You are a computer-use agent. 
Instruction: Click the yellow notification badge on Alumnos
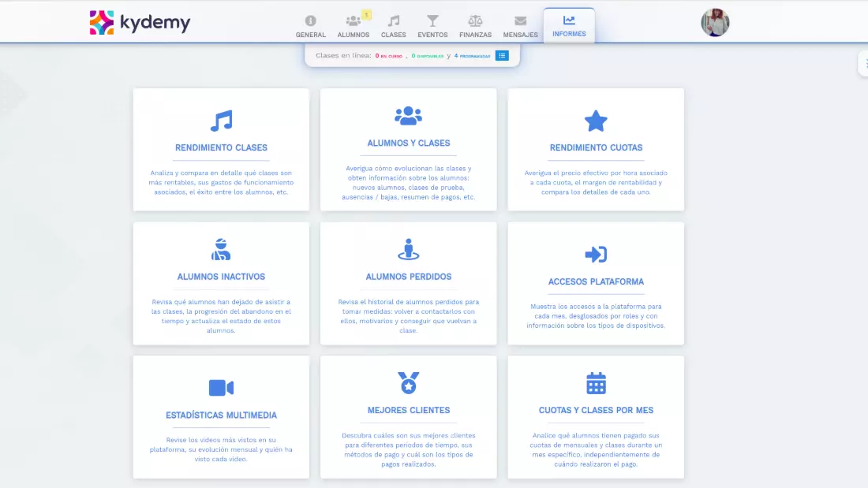tap(366, 14)
